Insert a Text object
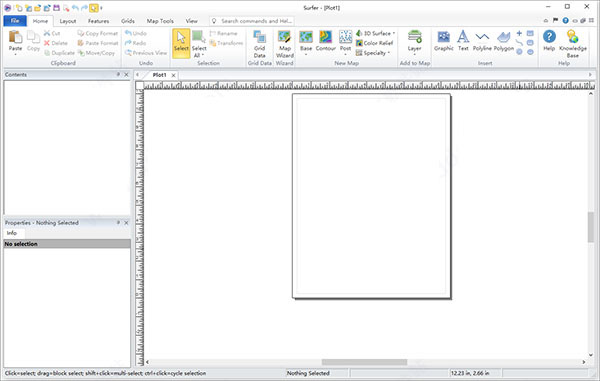The width and height of the screenshot is (600, 381). click(463, 41)
